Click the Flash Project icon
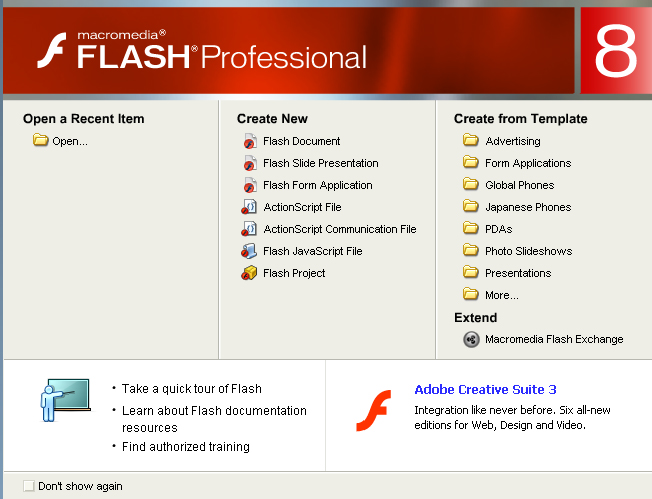The width and height of the screenshot is (652, 499). [249, 273]
